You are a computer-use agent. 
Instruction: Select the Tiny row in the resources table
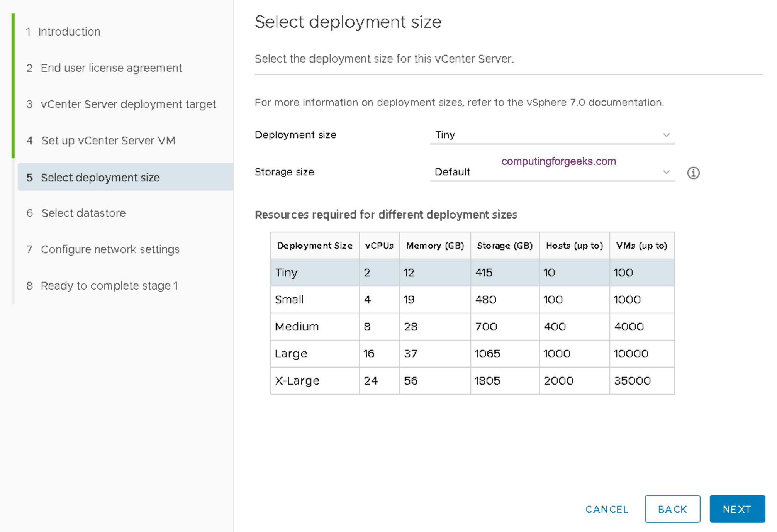[425, 273]
